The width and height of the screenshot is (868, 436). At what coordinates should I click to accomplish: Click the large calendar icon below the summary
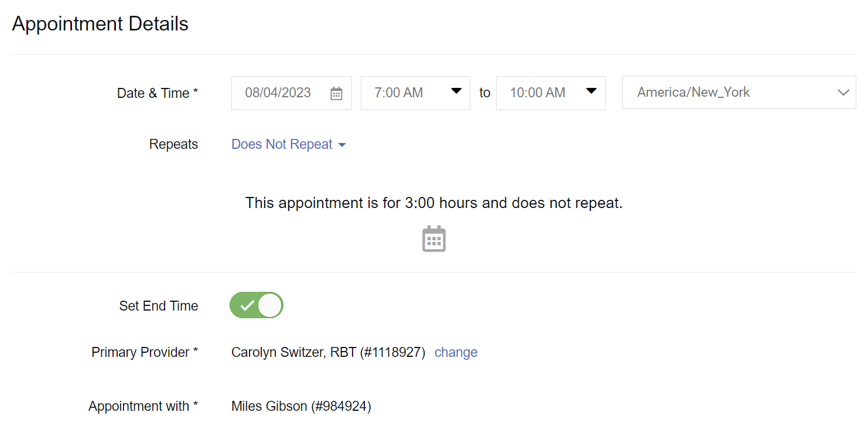434,239
